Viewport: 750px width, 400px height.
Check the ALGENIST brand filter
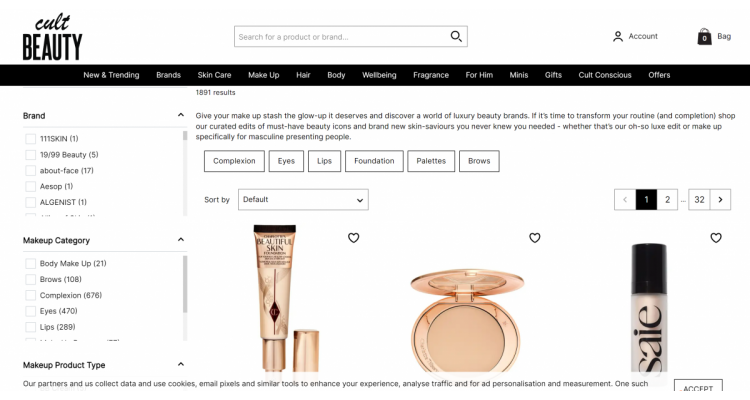pyautogui.click(x=31, y=202)
